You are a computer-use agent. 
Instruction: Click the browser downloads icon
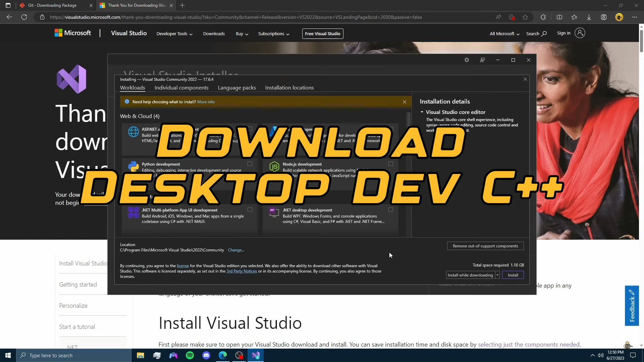click(x=589, y=17)
